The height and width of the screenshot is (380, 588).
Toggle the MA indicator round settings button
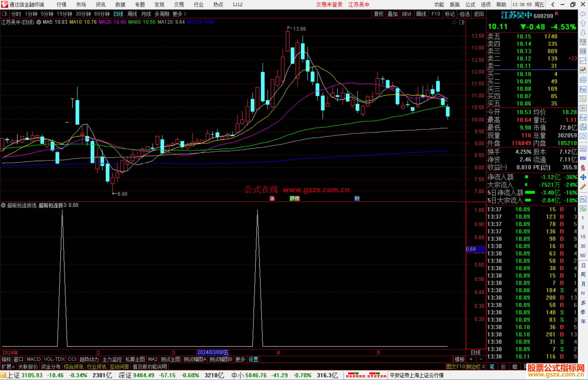click(39, 22)
